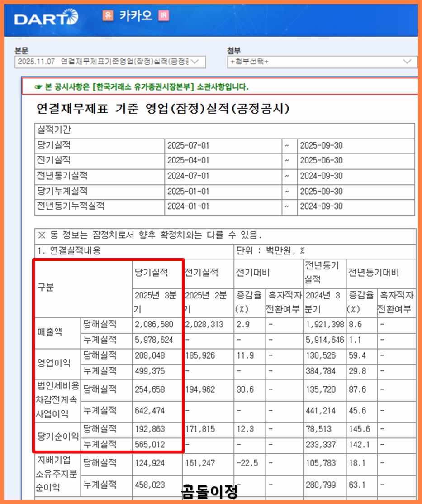Select pre-tax profit change rate 30.6
Screen dimensions: 422x504
pos(245,389)
